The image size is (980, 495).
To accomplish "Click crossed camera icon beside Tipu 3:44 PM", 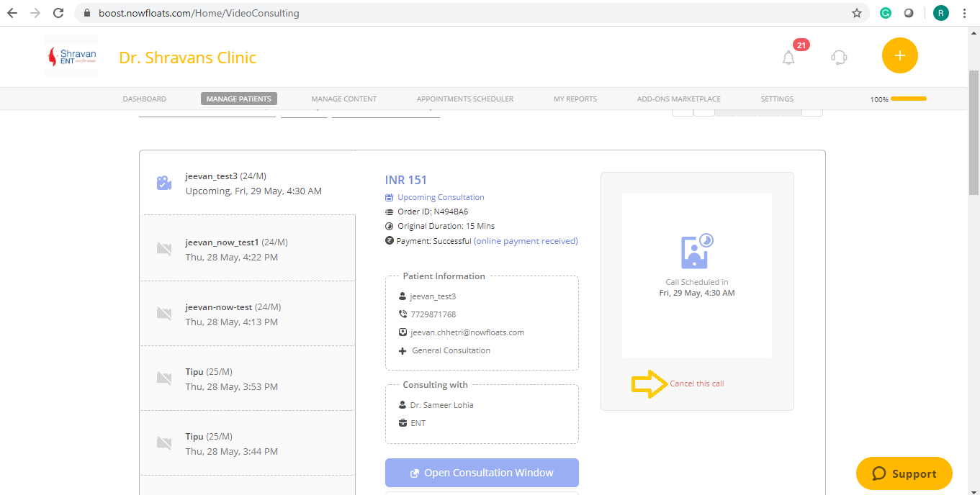I will [x=164, y=443].
